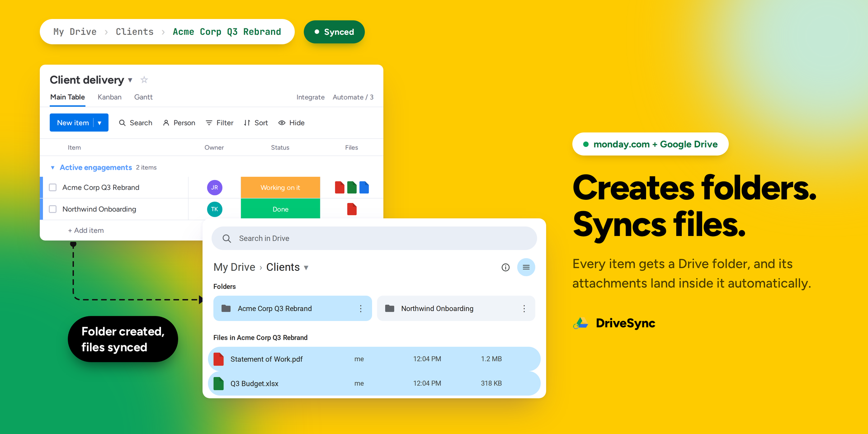Screen dimensions: 868x434
Task: Click the Owner column header
Action: pyautogui.click(x=214, y=147)
